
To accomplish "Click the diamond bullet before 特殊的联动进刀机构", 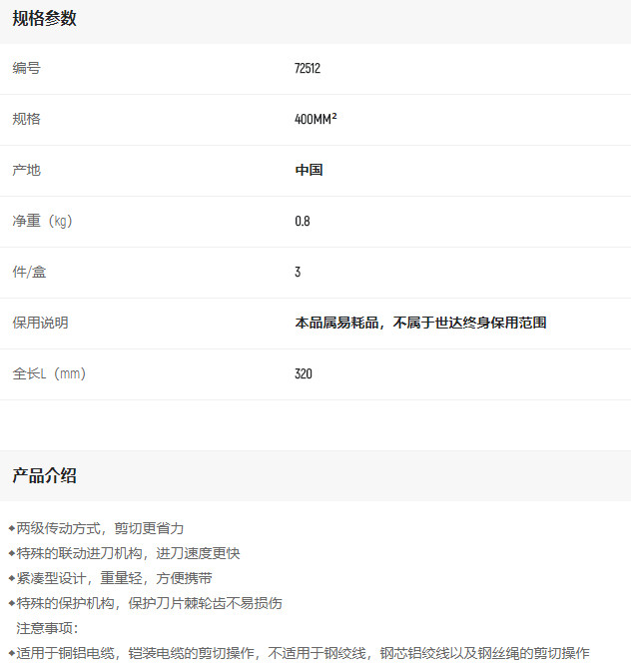I will click(x=12, y=553).
